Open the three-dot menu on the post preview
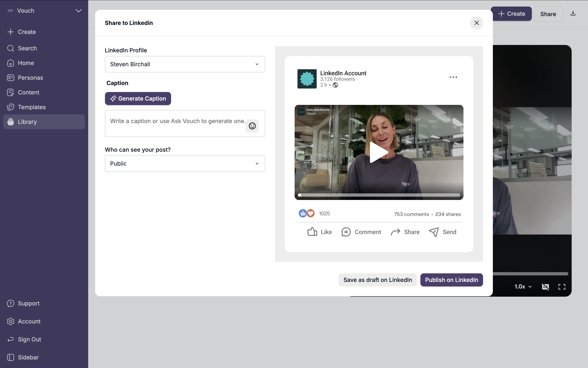 pyautogui.click(x=453, y=77)
